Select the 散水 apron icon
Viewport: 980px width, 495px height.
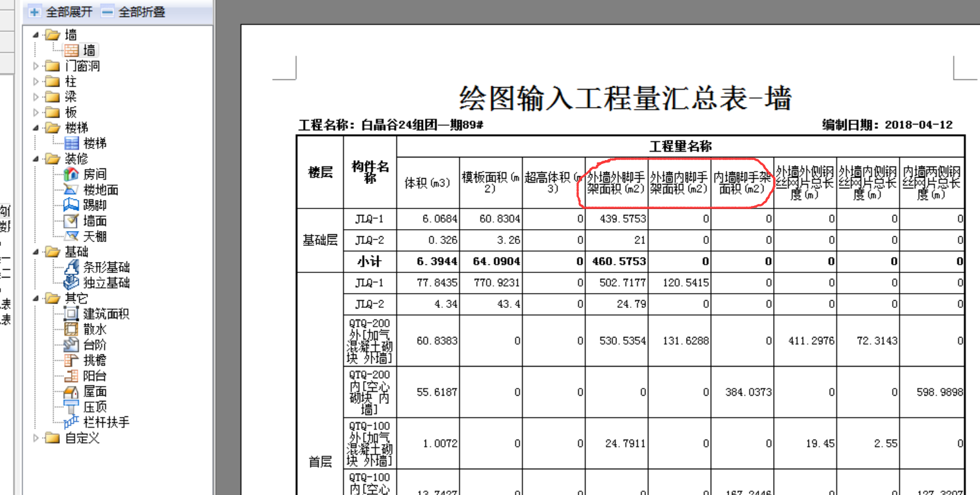tap(72, 329)
